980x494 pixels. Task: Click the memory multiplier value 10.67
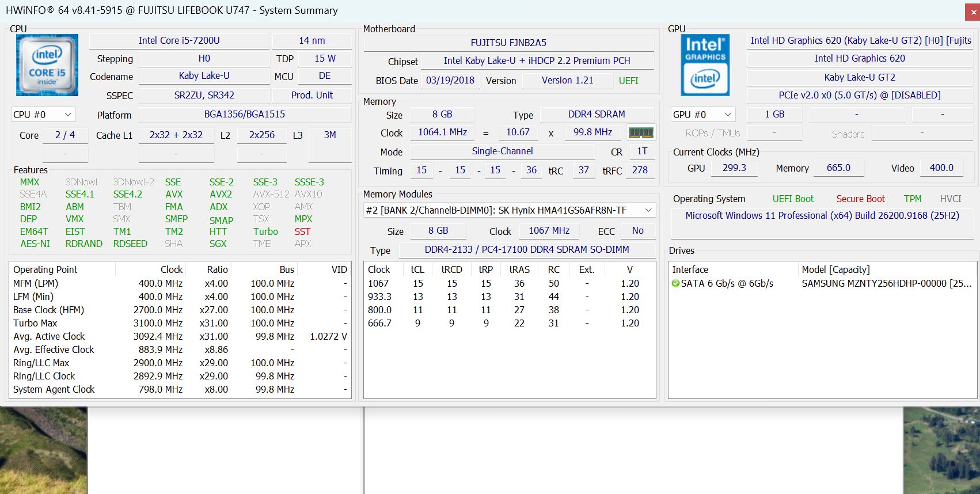click(x=518, y=132)
